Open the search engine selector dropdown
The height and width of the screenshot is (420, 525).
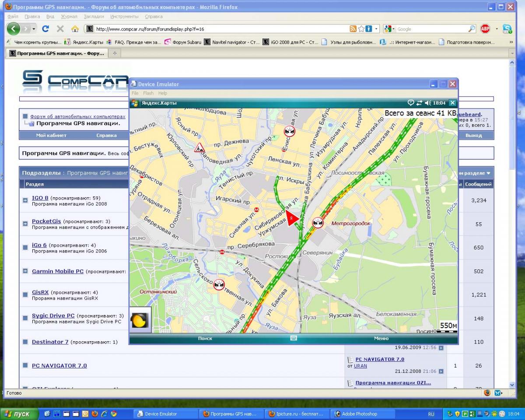[389, 29]
